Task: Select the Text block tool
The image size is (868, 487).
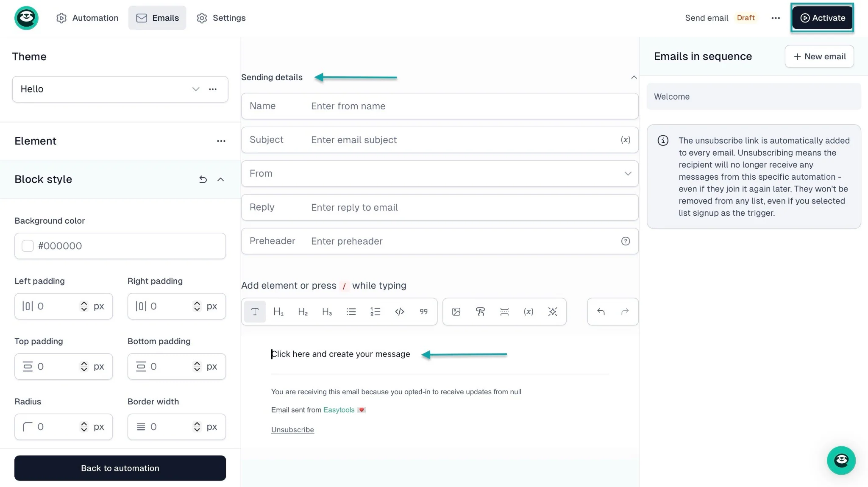Action: click(255, 312)
